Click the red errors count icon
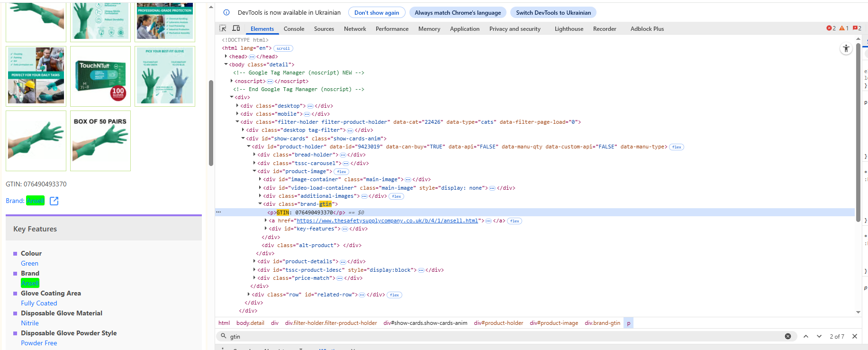This screenshot has width=868, height=350. (831, 28)
